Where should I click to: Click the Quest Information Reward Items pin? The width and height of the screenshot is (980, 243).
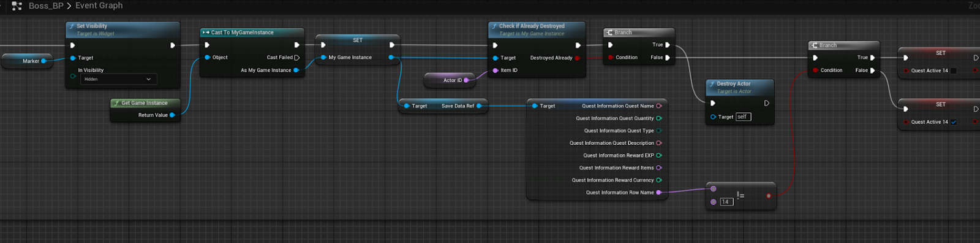click(659, 168)
